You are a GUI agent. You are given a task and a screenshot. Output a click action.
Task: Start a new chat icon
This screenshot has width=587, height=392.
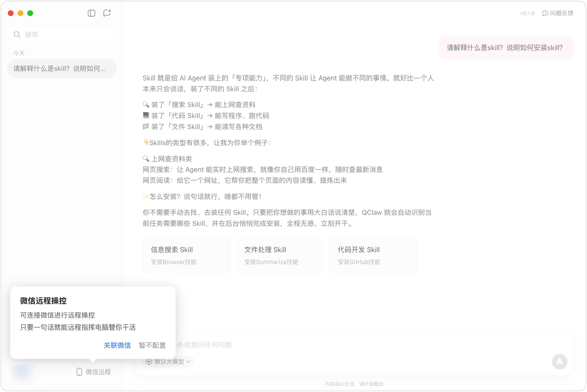[107, 13]
